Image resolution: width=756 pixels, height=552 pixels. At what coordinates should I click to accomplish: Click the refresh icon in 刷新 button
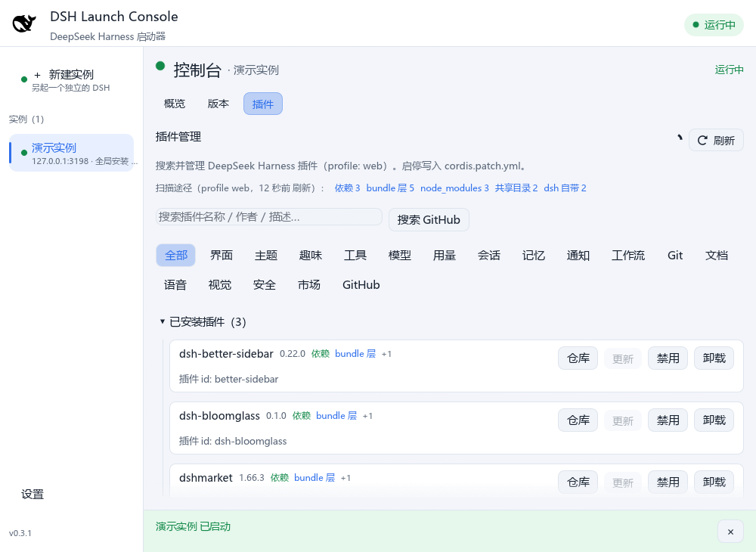coord(702,141)
